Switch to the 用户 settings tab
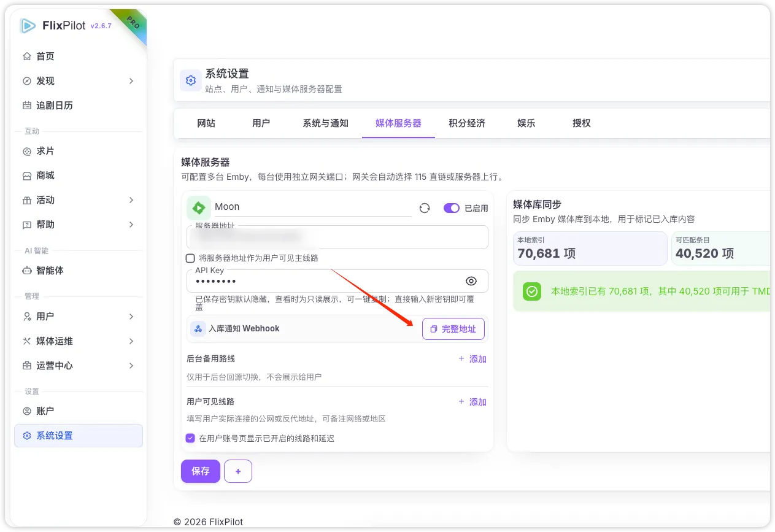The height and width of the screenshot is (532, 775). (x=261, y=123)
